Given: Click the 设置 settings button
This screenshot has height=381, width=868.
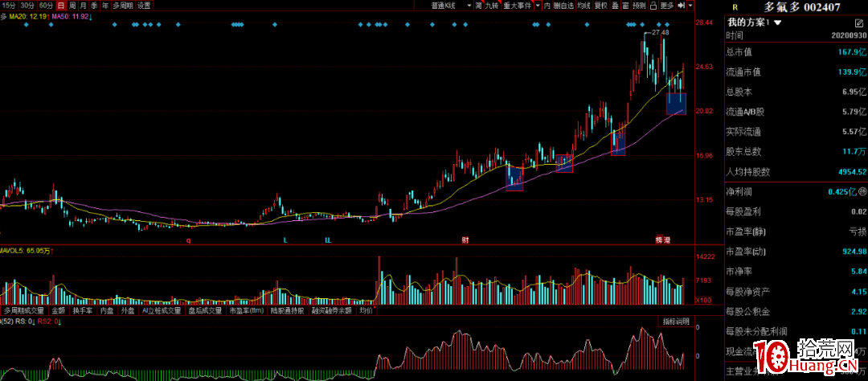Looking at the screenshot, I should pyautogui.click(x=143, y=6).
